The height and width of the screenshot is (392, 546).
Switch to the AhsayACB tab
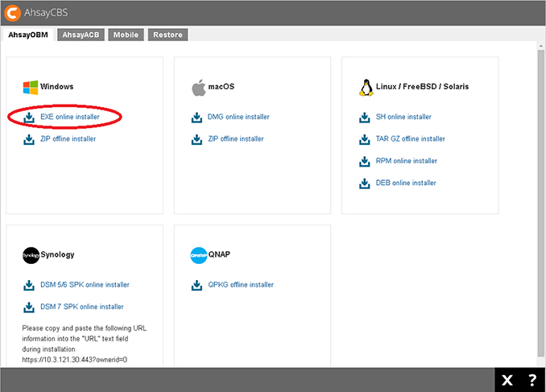click(x=83, y=35)
